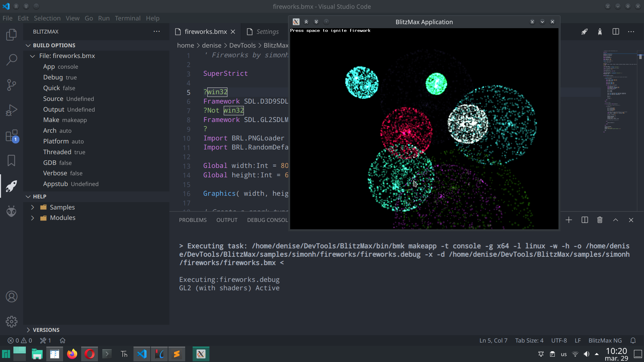Open the Search view icon

point(11,60)
